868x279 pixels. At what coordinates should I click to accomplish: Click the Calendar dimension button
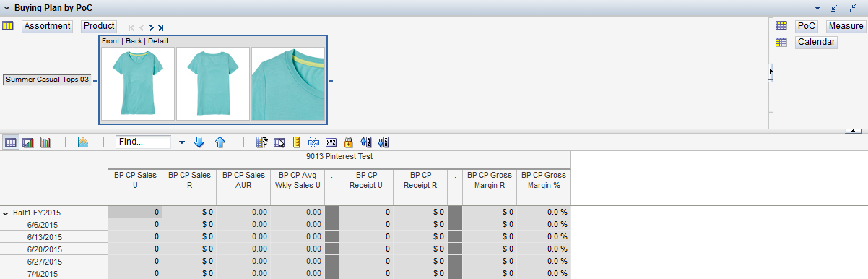pos(816,42)
